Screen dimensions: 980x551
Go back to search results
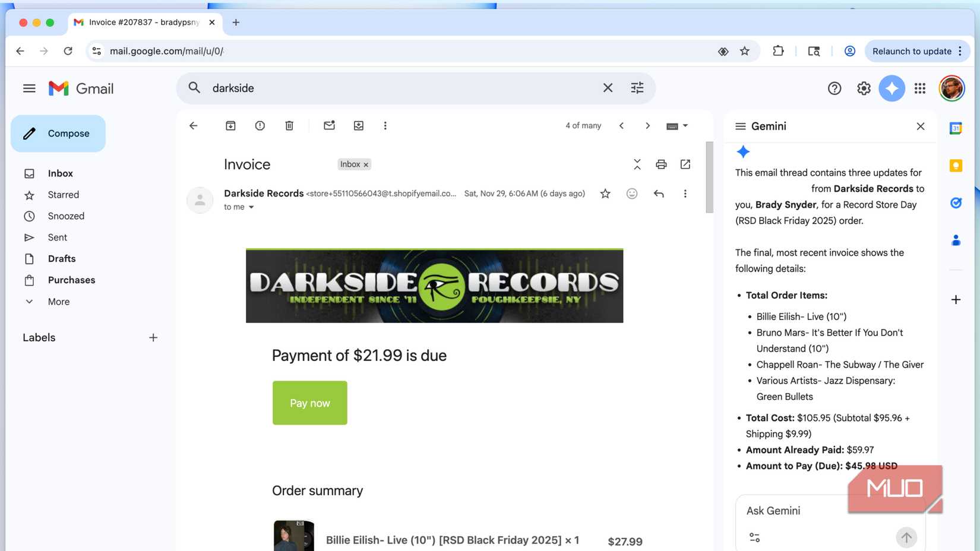tap(194, 125)
